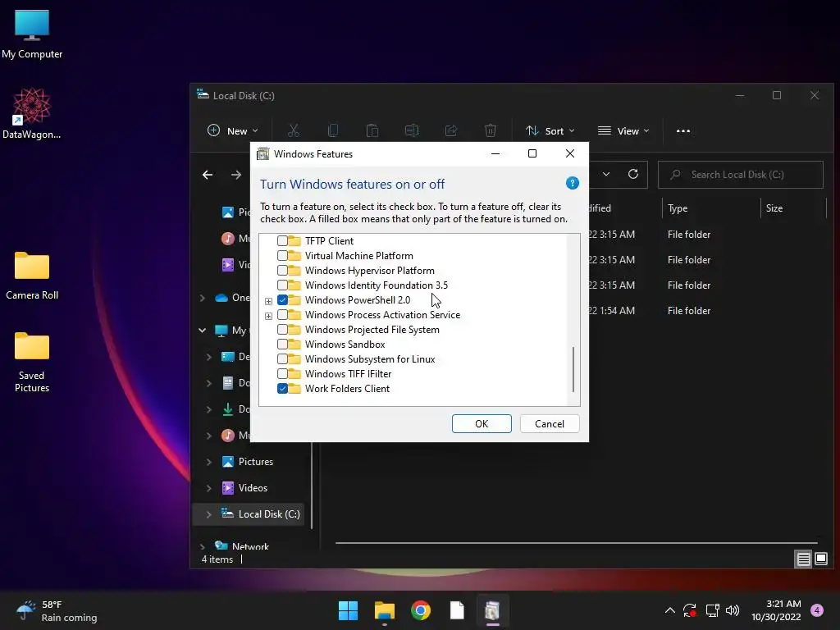Click the Share icon in Explorer toolbar

[x=451, y=130]
